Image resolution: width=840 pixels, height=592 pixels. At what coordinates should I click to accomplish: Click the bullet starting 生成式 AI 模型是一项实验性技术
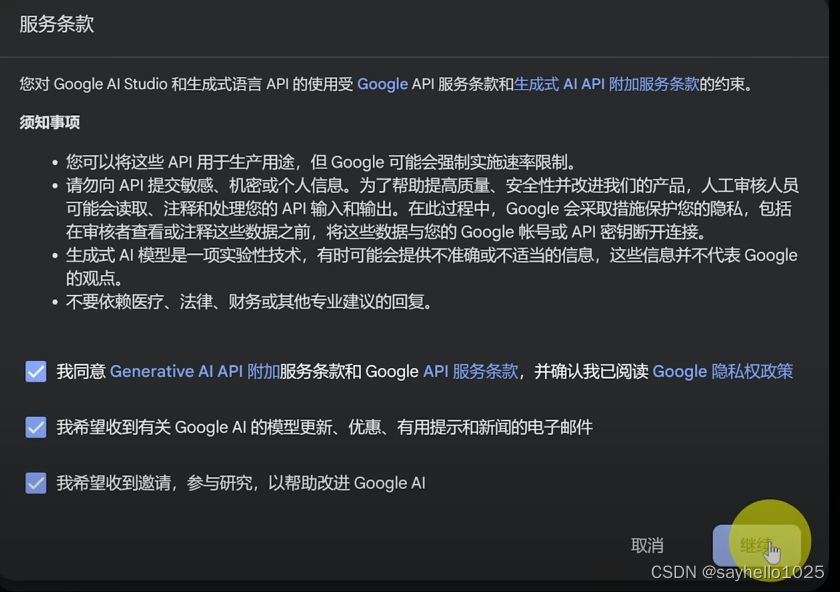click(x=432, y=266)
